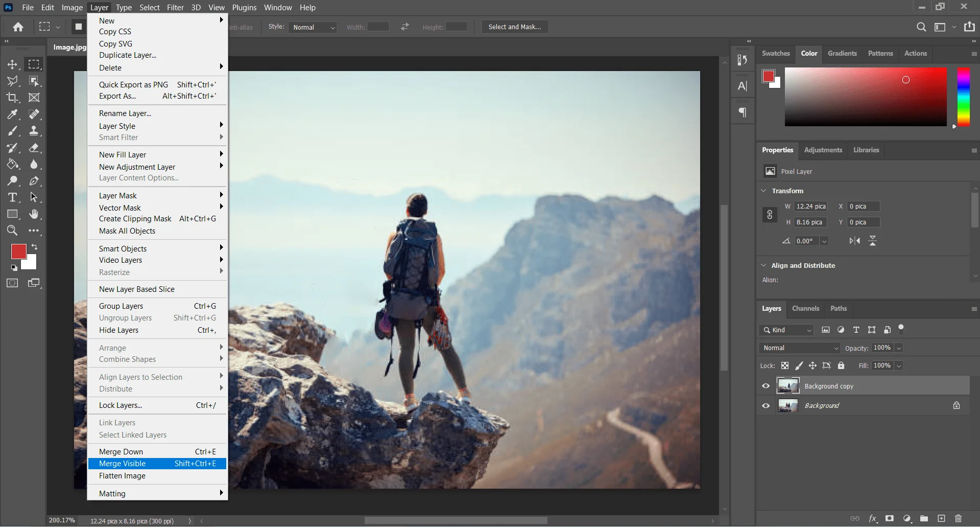The image size is (980, 527).
Task: Swap foreground and background colors
Action: [x=34, y=247]
